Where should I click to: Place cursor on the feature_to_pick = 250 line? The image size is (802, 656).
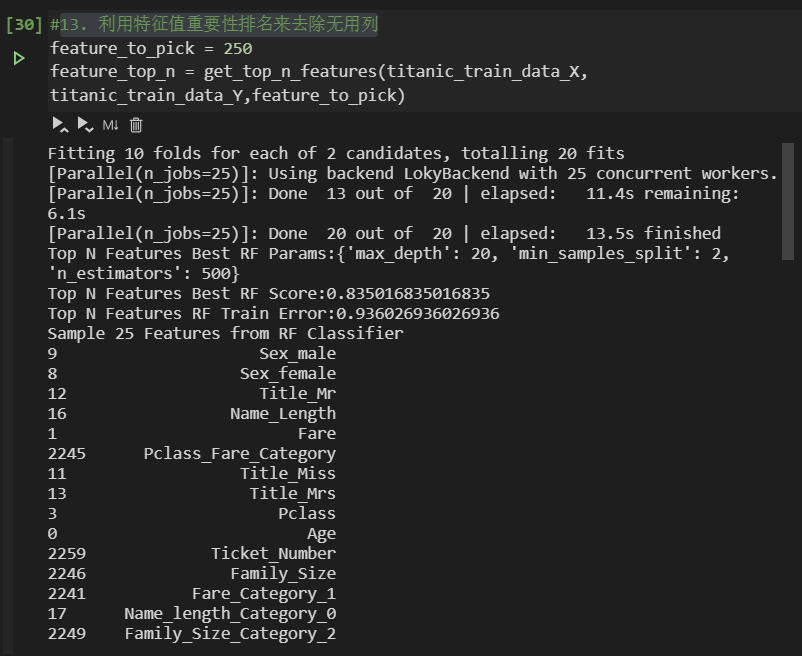[x=151, y=48]
